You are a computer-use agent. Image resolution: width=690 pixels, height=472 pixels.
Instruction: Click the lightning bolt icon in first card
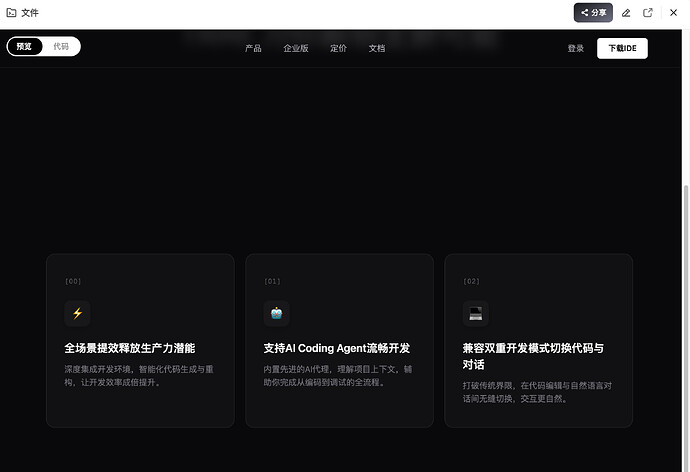[x=77, y=313]
